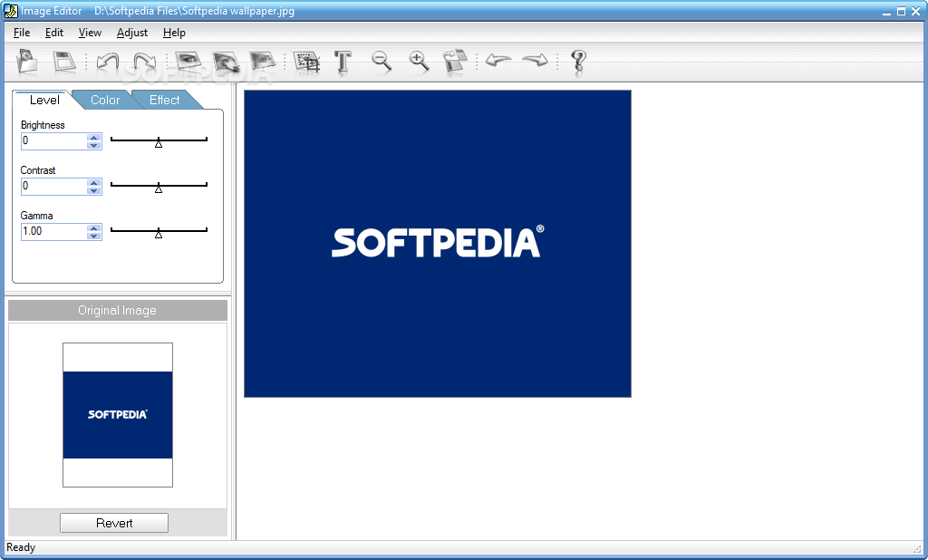Image resolution: width=928 pixels, height=560 pixels.
Task: Decrease Contrast with the down spinner arrow
Action: (x=93, y=190)
